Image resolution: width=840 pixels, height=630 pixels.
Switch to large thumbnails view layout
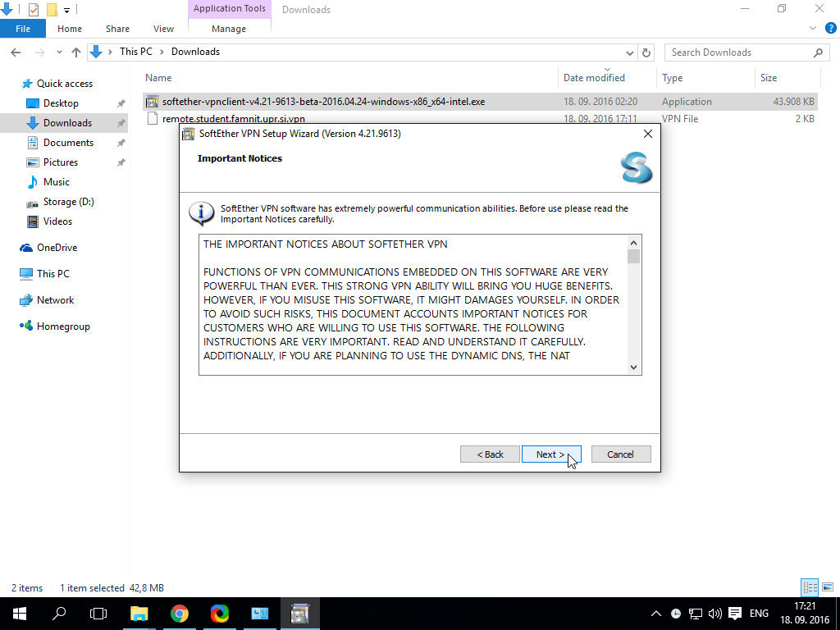pos(828,587)
